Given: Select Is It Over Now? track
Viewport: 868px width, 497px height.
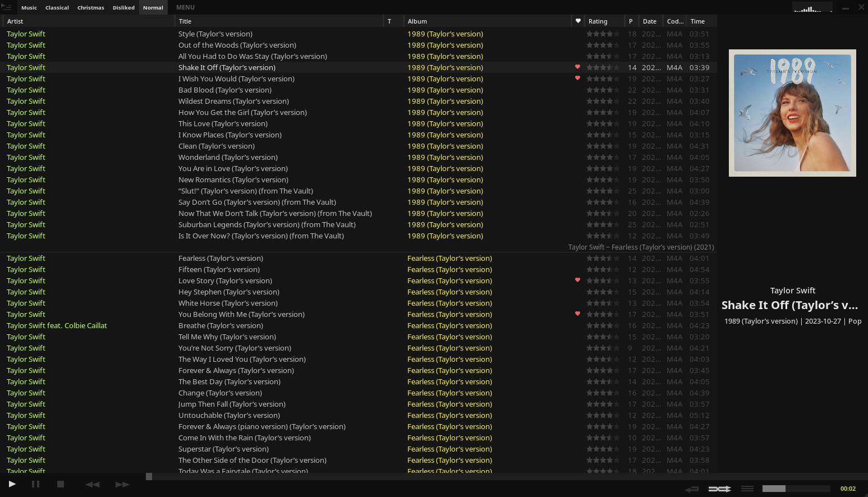Looking at the screenshot, I should click(x=261, y=236).
